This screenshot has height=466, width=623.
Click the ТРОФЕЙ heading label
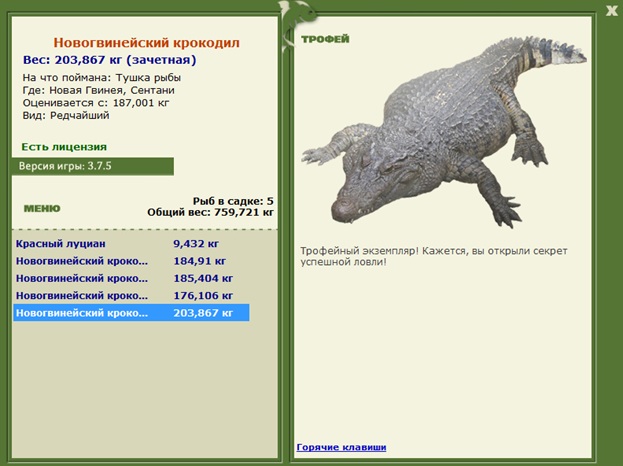pyautogui.click(x=325, y=39)
